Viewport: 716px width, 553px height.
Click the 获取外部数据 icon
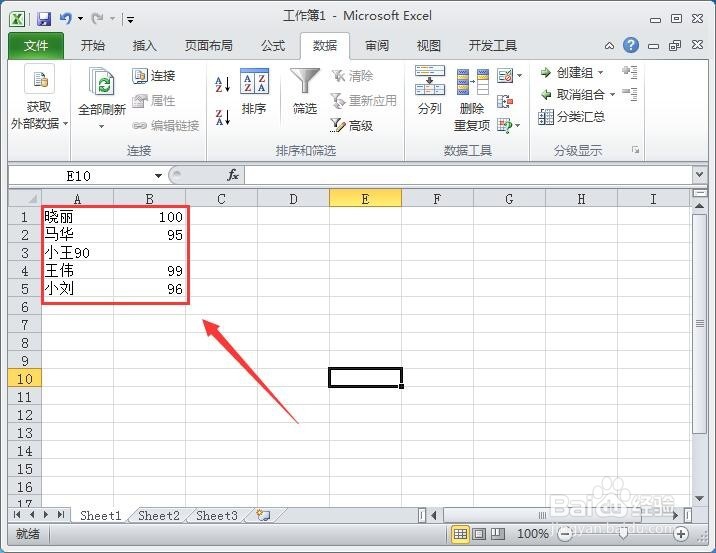click(x=40, y=79)
